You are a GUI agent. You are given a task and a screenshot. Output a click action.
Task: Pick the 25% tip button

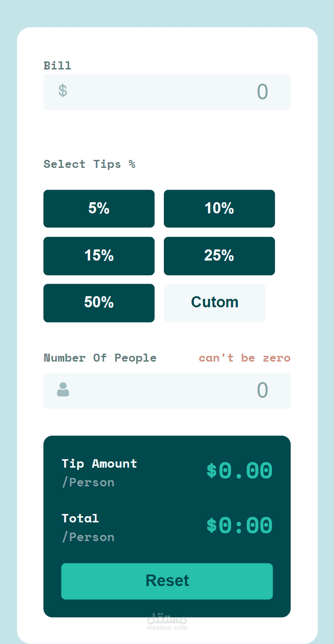(219, 256)
